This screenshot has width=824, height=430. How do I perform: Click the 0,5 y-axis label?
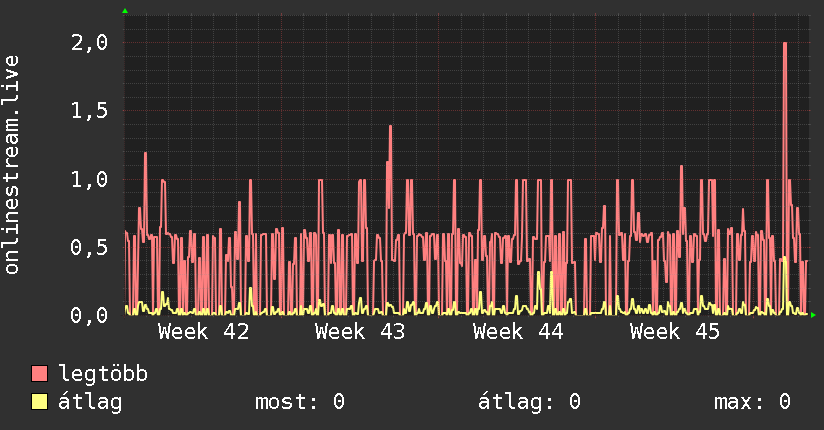tap(89, 247)
